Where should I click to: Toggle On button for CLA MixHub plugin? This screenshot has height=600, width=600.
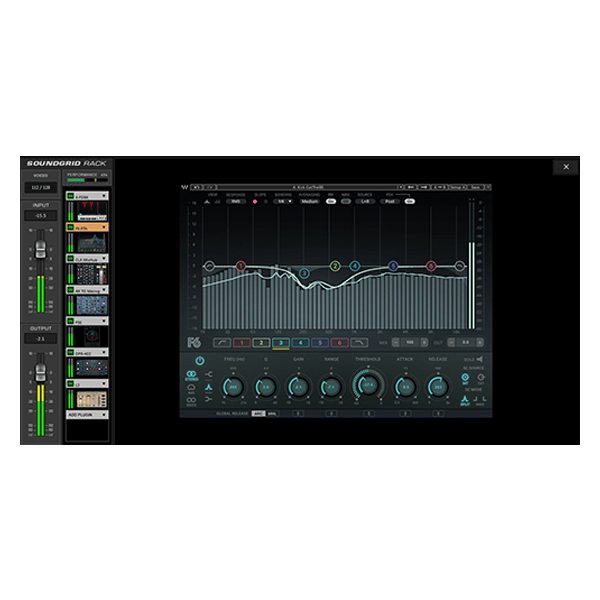pyautogui.click(x=70, y=259)
